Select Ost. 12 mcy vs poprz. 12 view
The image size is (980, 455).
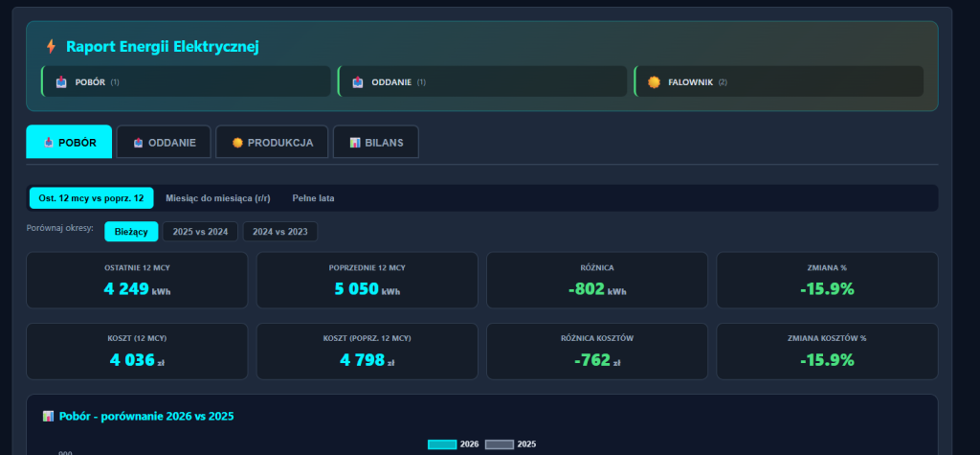click(x=91, y=198)
